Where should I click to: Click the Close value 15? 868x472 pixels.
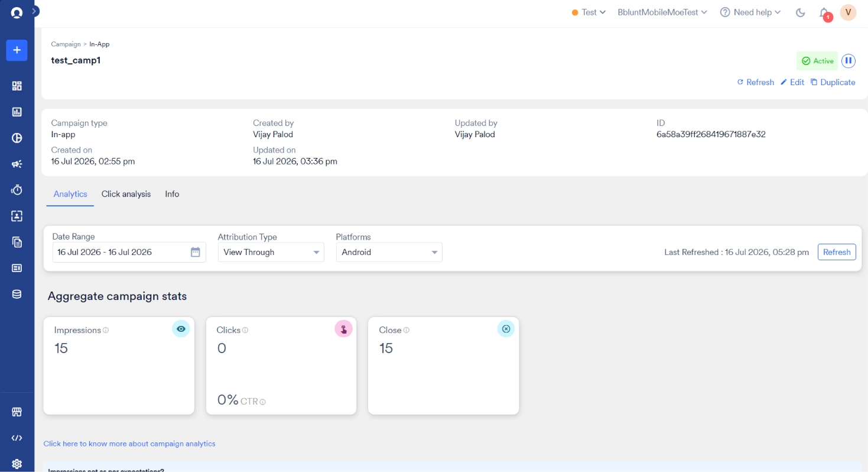tap(386, 348)
